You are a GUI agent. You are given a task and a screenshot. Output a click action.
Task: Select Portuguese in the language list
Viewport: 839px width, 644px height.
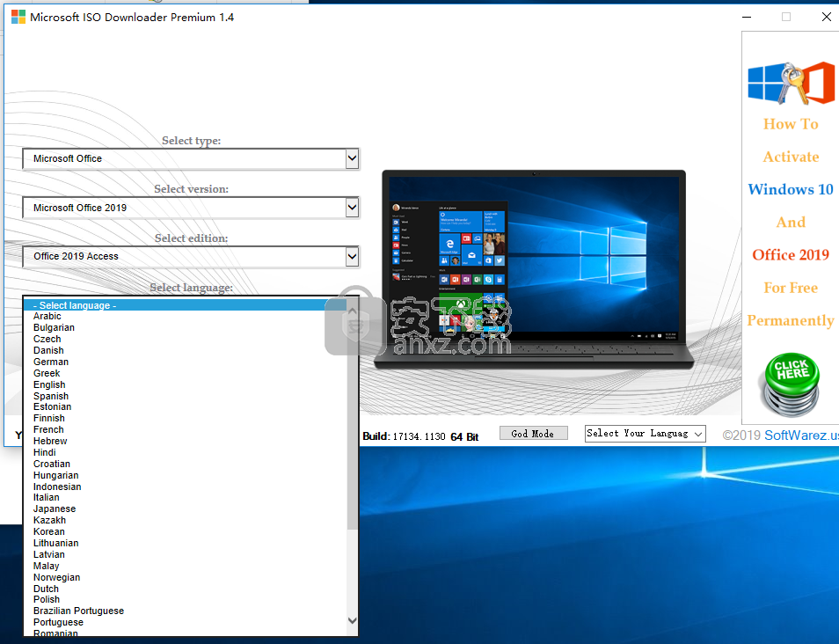point(58,622)
